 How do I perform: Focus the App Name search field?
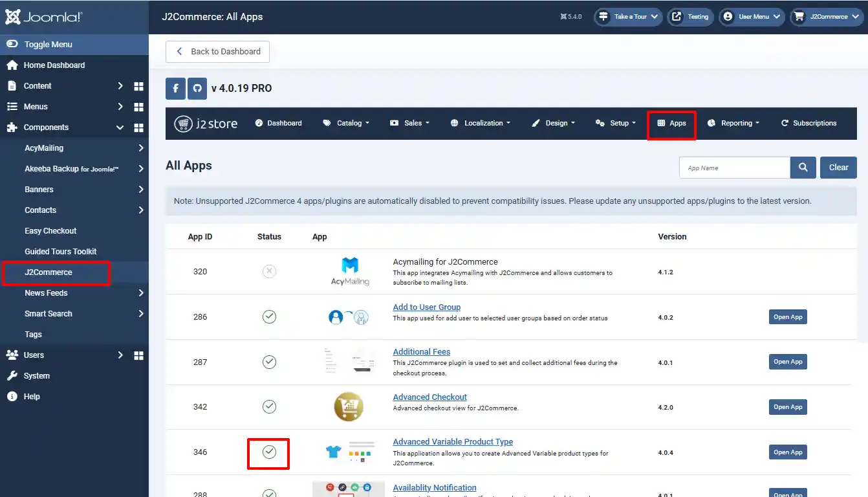(735, 168)
